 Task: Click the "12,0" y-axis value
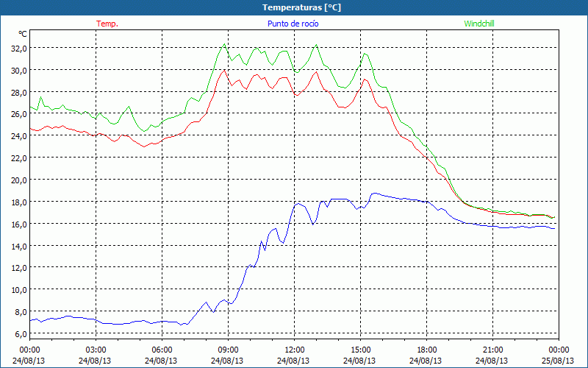click(19, 268)
